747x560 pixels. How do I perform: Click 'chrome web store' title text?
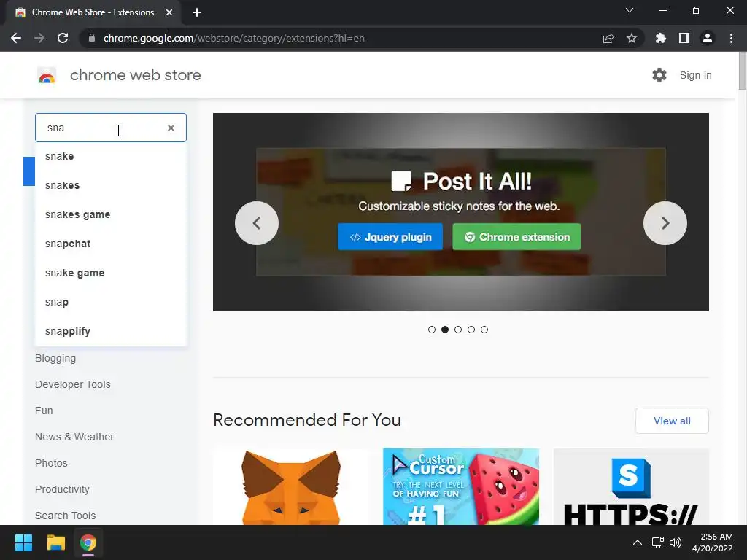(135, 75)
